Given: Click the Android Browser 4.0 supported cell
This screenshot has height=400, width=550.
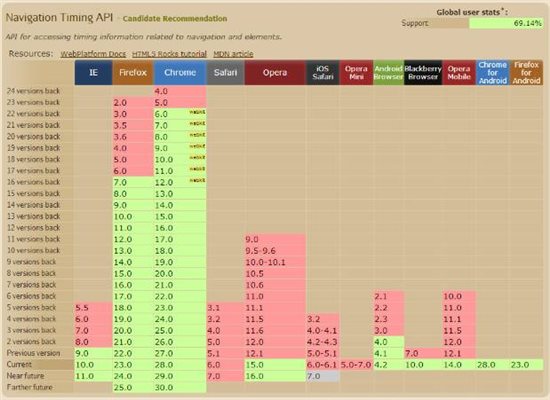Looking at the screenshot, I should pos(388,342).
